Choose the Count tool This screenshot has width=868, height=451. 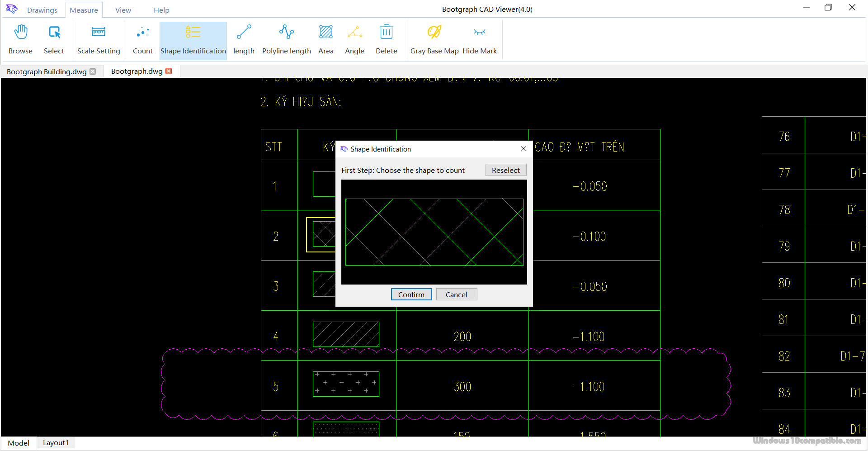142,40
